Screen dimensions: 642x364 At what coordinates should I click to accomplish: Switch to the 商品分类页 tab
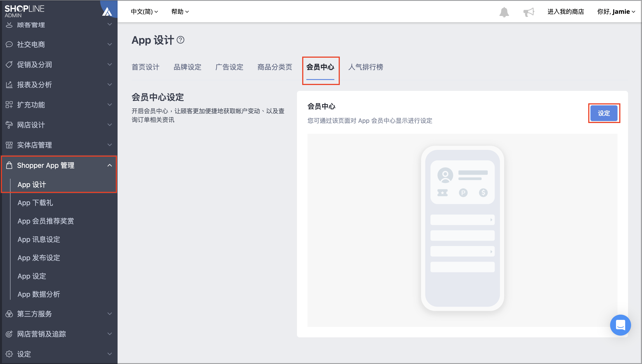[274, 67]
